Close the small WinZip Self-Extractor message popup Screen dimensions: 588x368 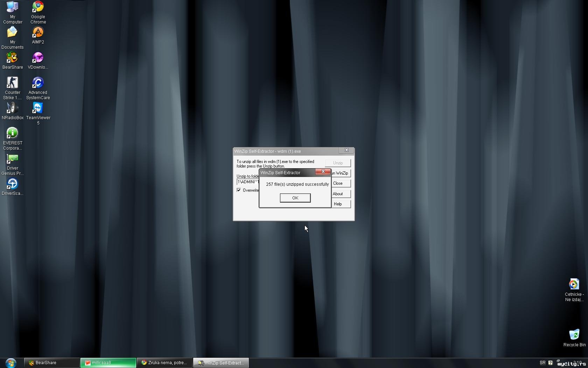(x=323, y=172)
